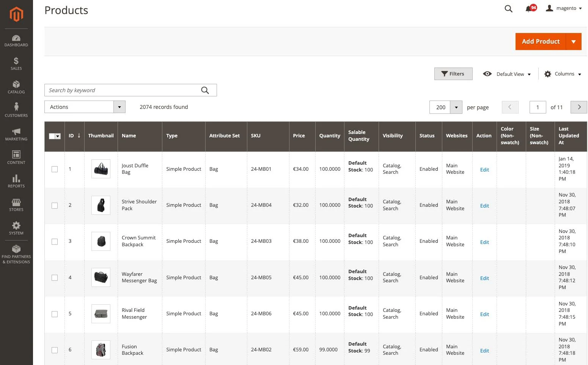
Task: Open the Catalog sidebar section
Action: click(x=16, y=87)
